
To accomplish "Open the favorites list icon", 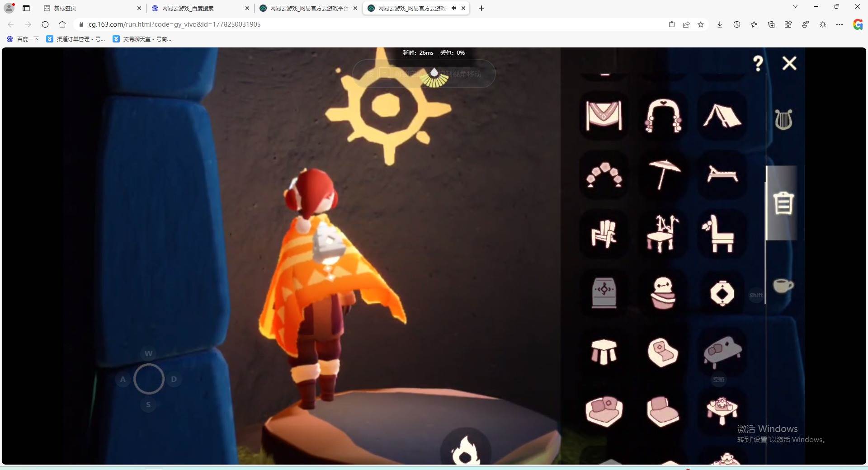I will pos(754,24).
